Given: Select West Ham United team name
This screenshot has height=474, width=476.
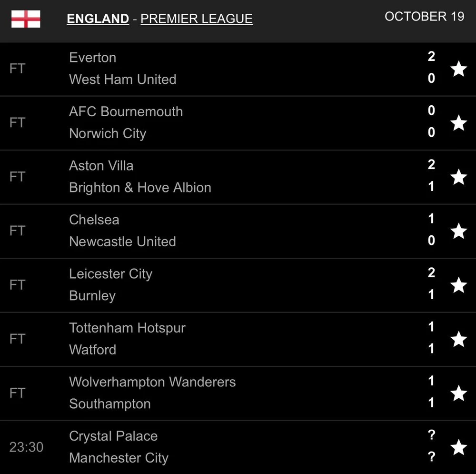Looking at the screenshot, I should tap(122, 79).
